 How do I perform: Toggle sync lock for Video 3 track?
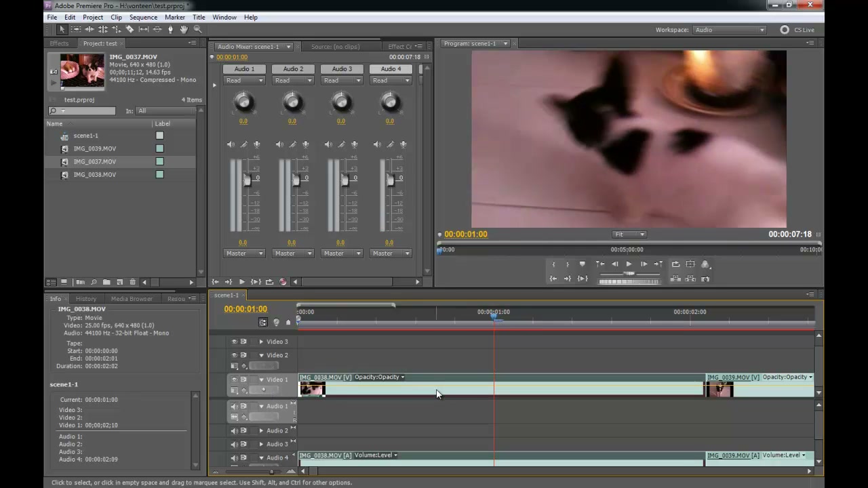click(243, 342)
